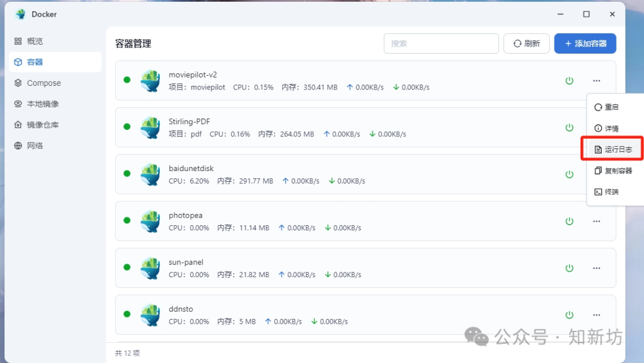Open the 概览 overview page
Screen dimensions: 644x363
[55, 41]
